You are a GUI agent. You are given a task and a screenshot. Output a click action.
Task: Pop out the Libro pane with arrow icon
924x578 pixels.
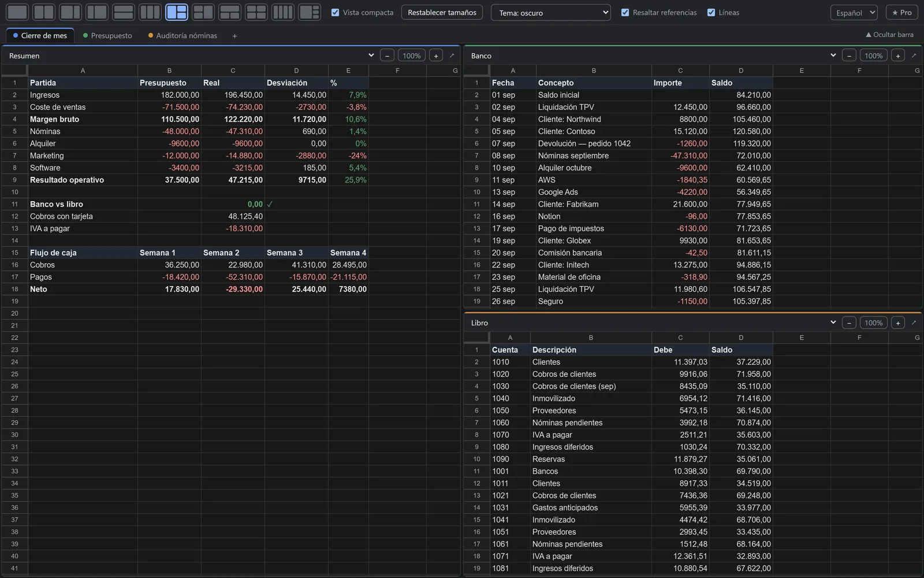point(914,323)
